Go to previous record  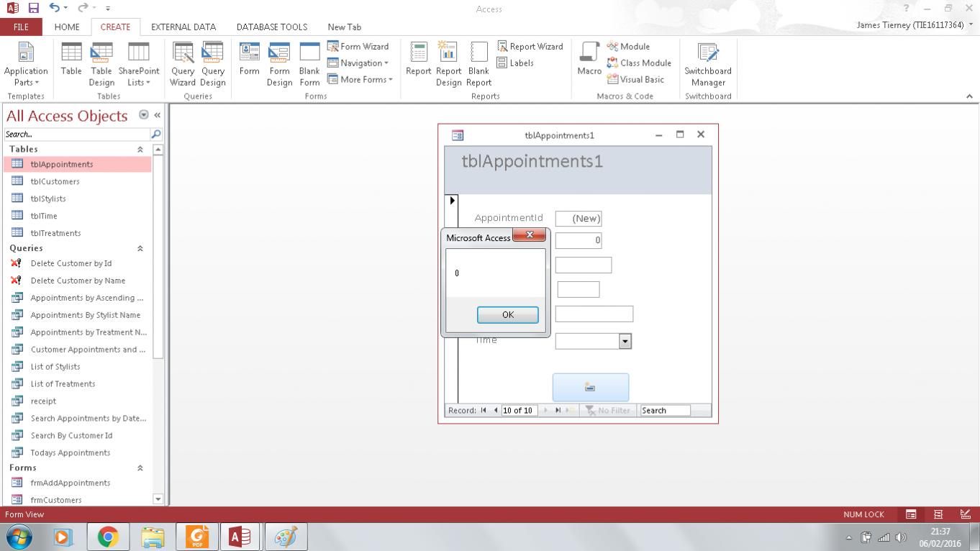(495, 410)
